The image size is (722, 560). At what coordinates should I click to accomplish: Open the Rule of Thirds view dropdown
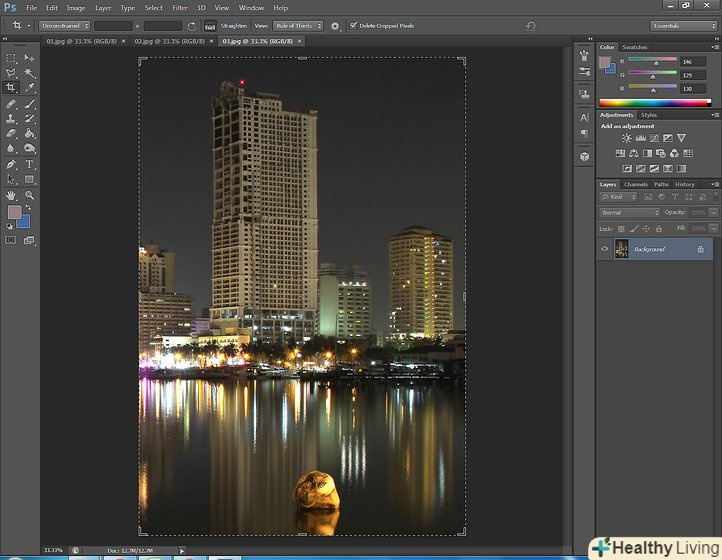298,25
